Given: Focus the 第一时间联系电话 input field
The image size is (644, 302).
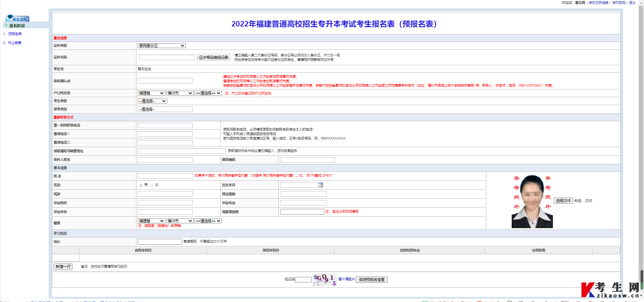Looking at the screenshot, I should click(x=165, y=125).
